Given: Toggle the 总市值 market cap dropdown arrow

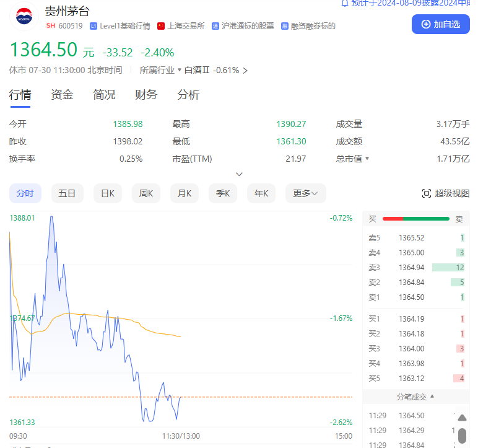Looking at the screenshot, I should pyautogui.click(x=367, y=159).
